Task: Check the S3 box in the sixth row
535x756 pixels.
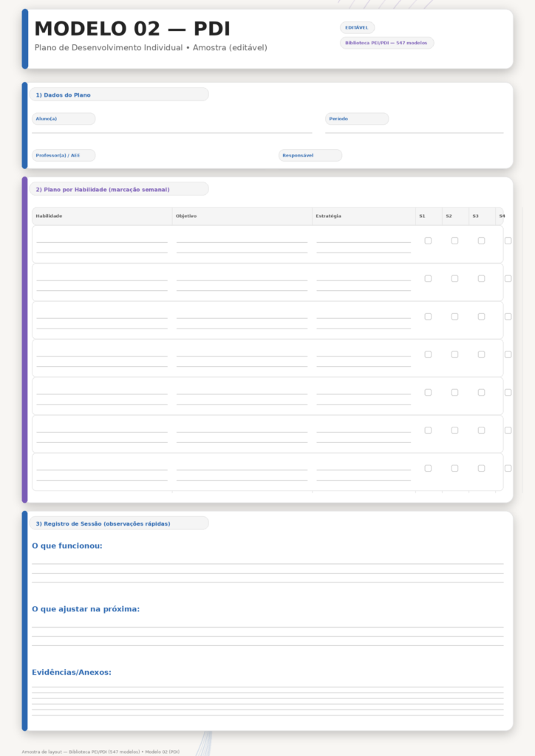Action: [x=481, y=430]
